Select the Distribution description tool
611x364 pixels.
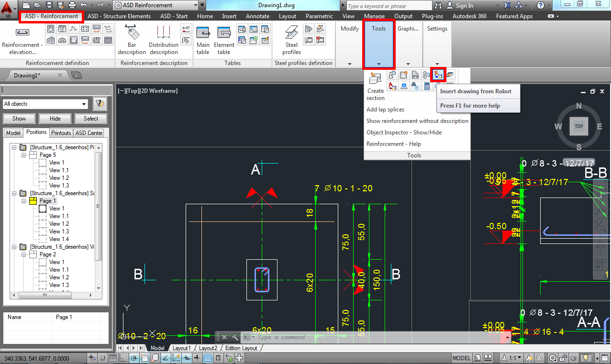pos(163,39)
